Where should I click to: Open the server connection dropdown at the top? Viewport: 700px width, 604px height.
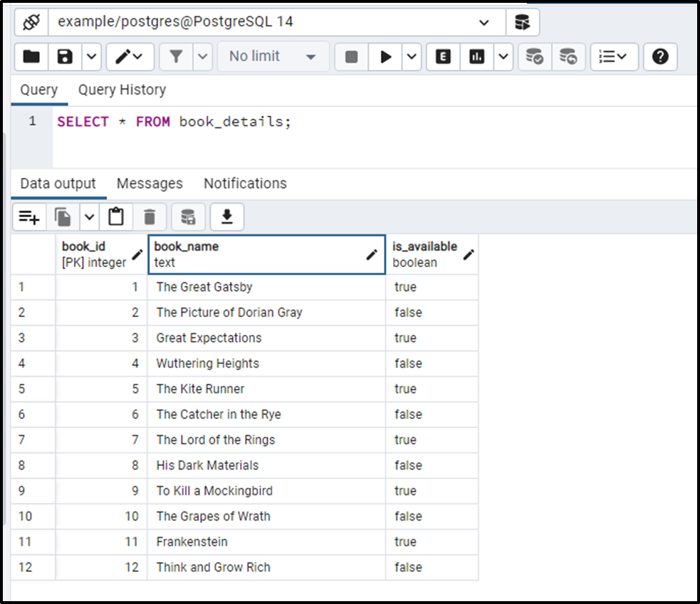(484, 22)
